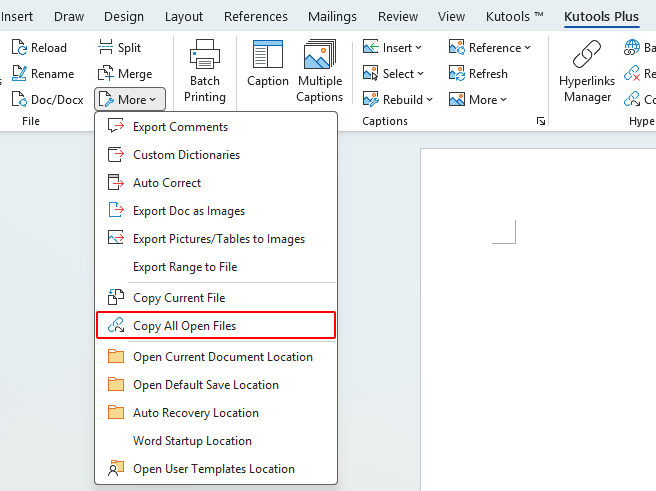Go to the References tab
The image size is (656, 491).
256,17
